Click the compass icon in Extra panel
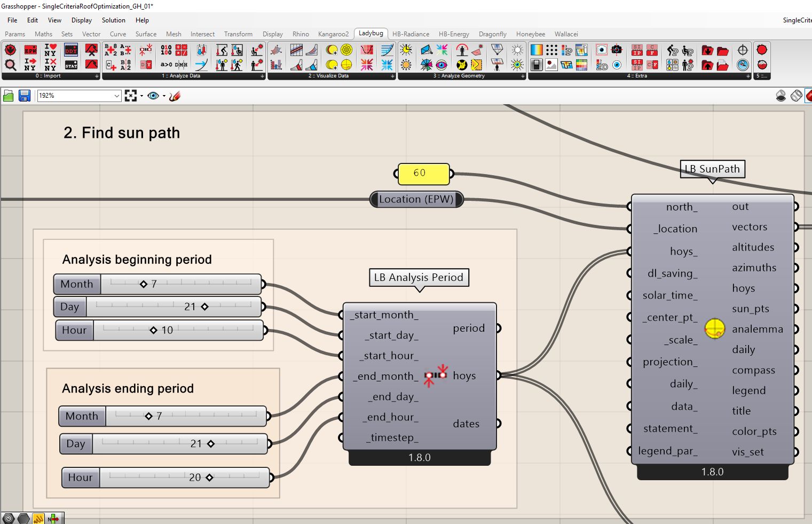Viewport: 812px width, 524px height. coord(742,65)
